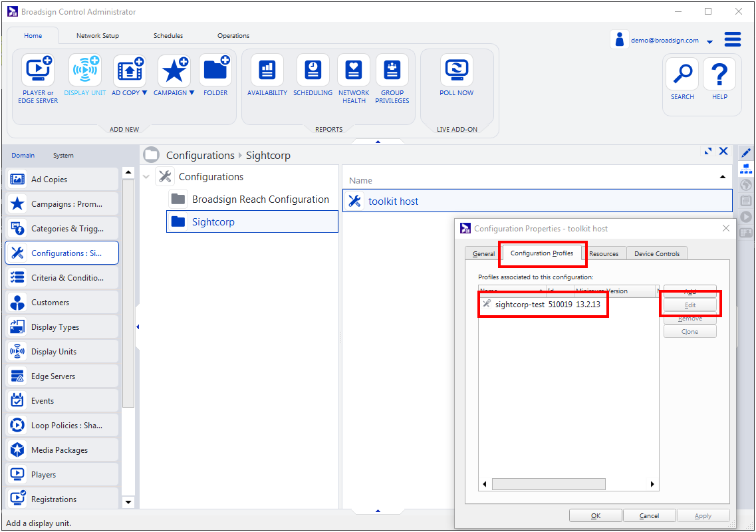
Task: Click the Player or Edge Server icon
Action: [38, 70]
